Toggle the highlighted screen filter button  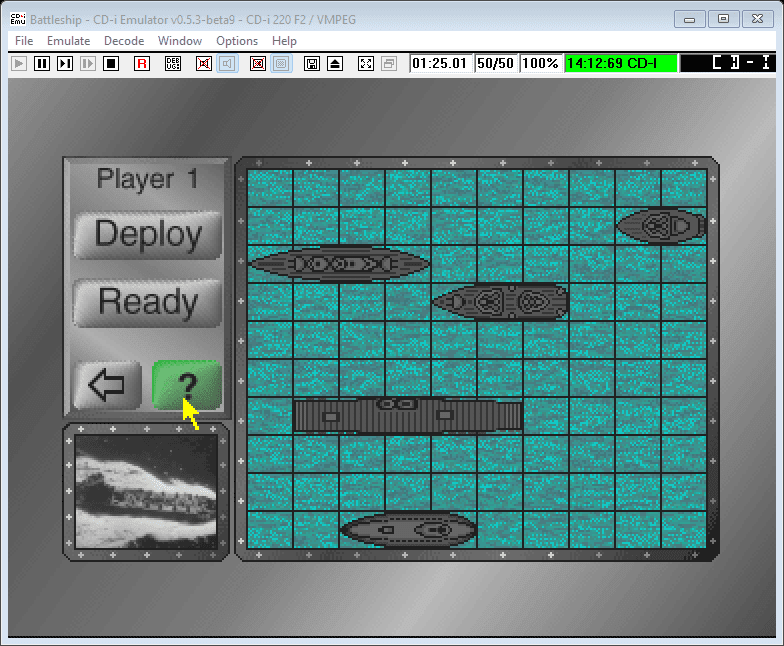[281, 63]
